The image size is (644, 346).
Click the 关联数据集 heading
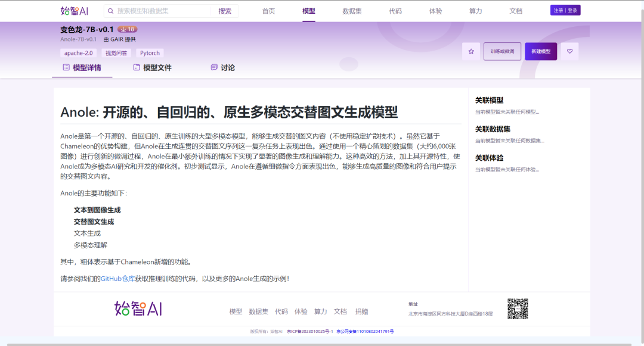pos(493,129)
